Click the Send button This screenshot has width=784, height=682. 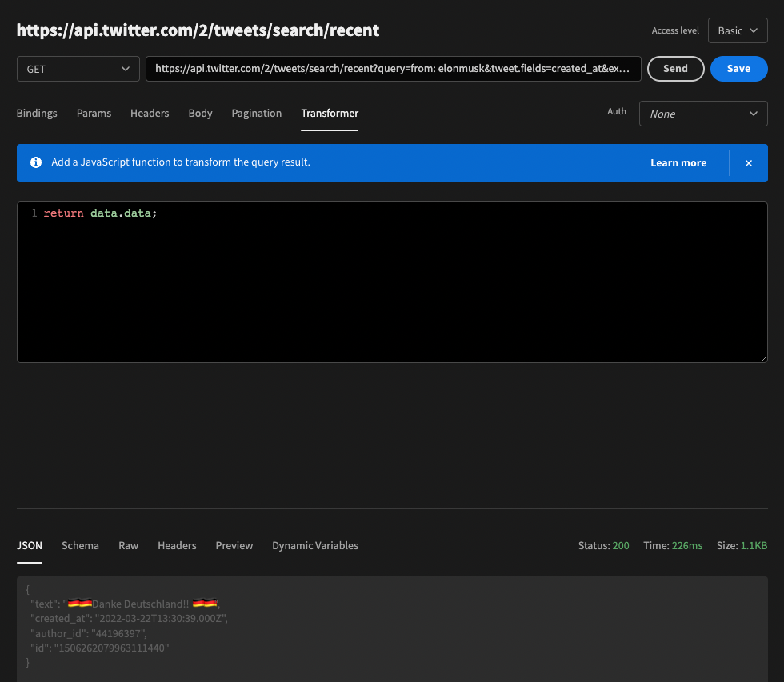[675, 69]
